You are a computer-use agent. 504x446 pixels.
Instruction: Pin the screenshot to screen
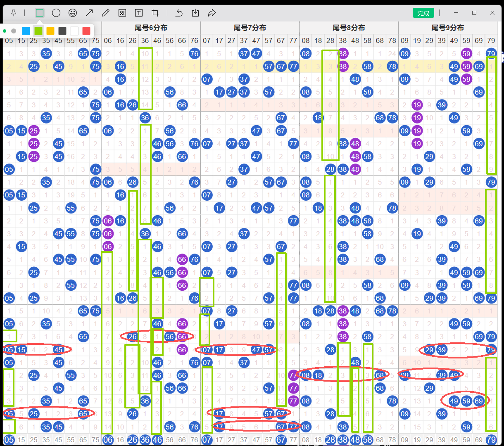click(14, 13)
